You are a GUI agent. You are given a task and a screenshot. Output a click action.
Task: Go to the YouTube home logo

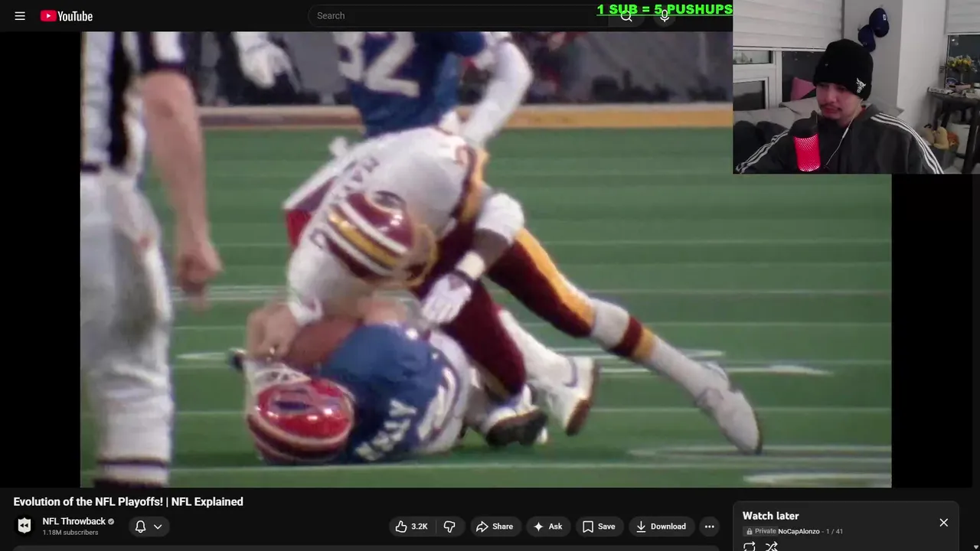pos(67,16)
